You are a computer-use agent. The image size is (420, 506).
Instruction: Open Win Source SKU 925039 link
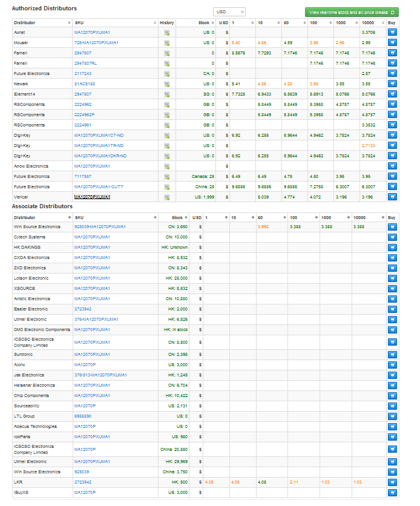pos(82,472)
